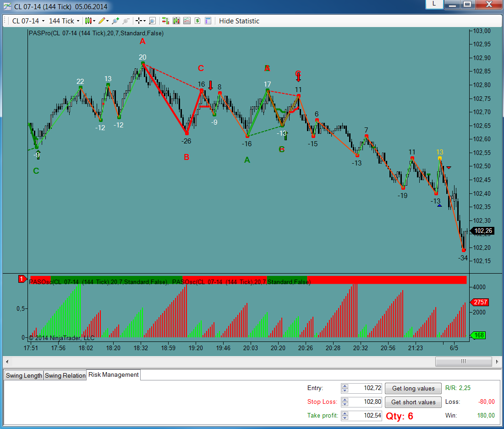Open the CL 07-14 instrument dropdown

point(28,21)
